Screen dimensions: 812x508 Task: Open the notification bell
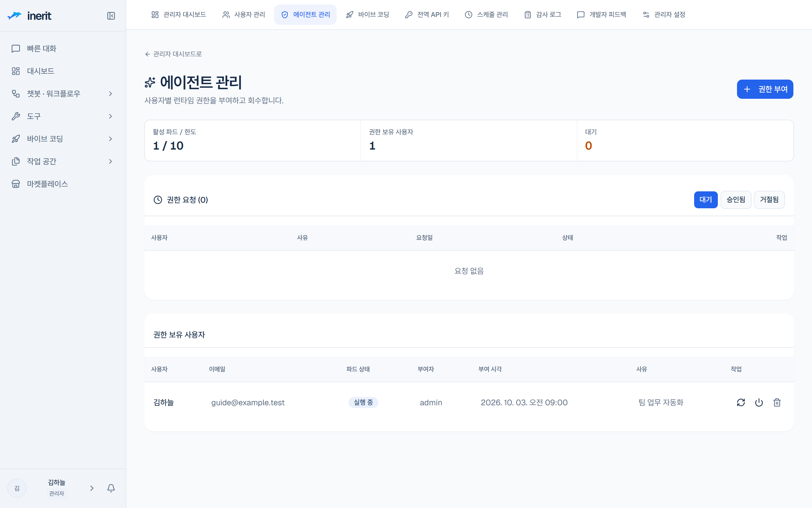point(111,488)
